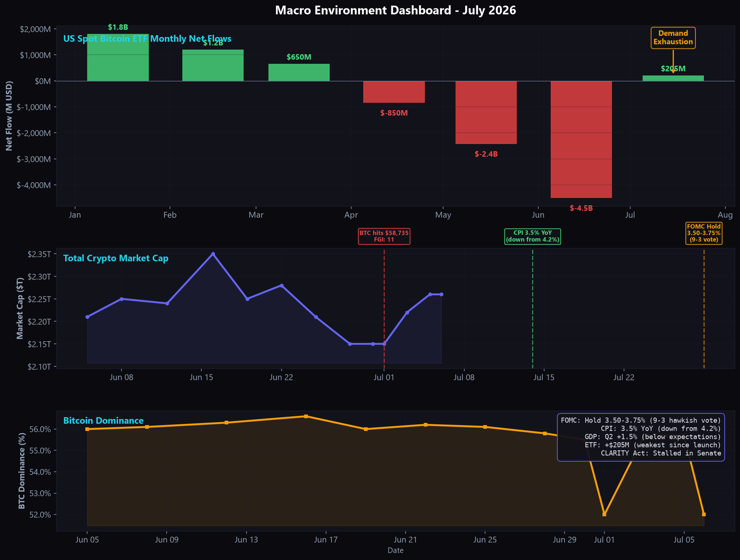Image resolution: width=740 pixels, height=560 pixels.
Task: Click the May red outflow bar
Action: click(x=486, y=112)
